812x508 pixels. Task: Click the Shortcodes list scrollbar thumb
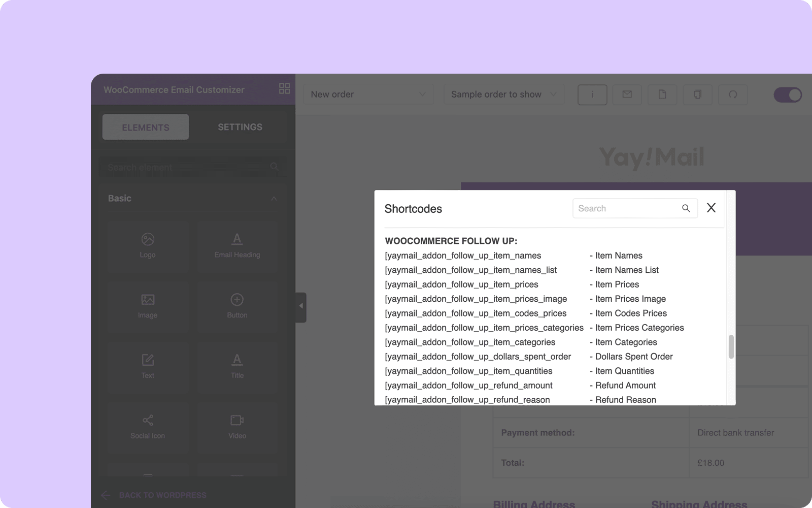coord(731,346)
